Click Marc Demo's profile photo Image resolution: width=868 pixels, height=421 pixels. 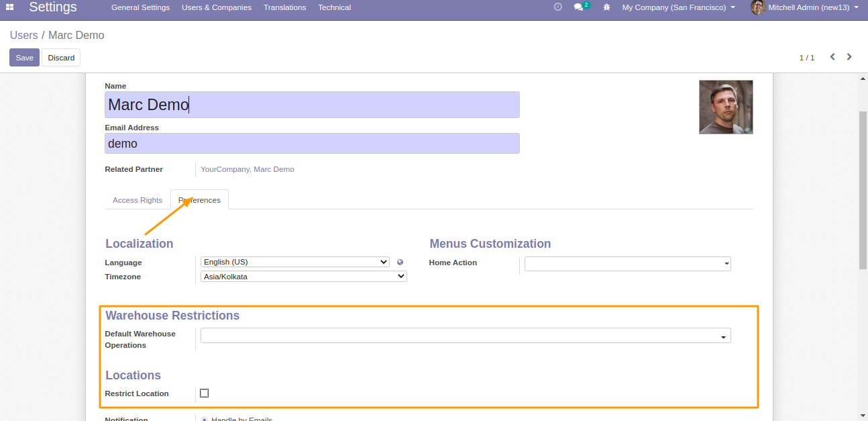(x=726, y=107)
